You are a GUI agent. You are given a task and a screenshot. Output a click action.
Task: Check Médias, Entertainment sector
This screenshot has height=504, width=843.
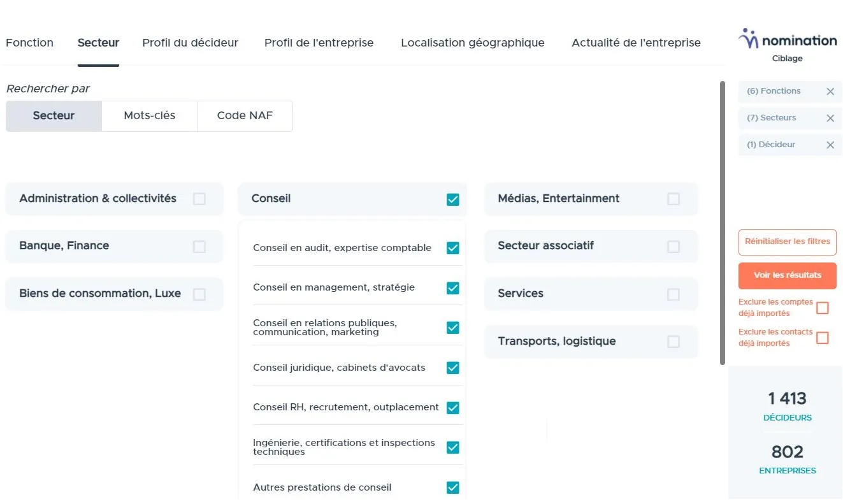click(x=674, y=199)
